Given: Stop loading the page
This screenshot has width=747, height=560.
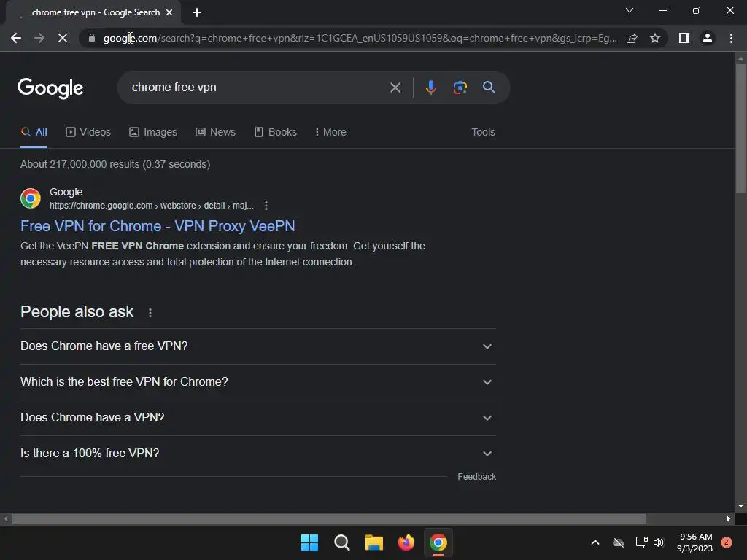Looking at the screenshot, I should (63, 38).
